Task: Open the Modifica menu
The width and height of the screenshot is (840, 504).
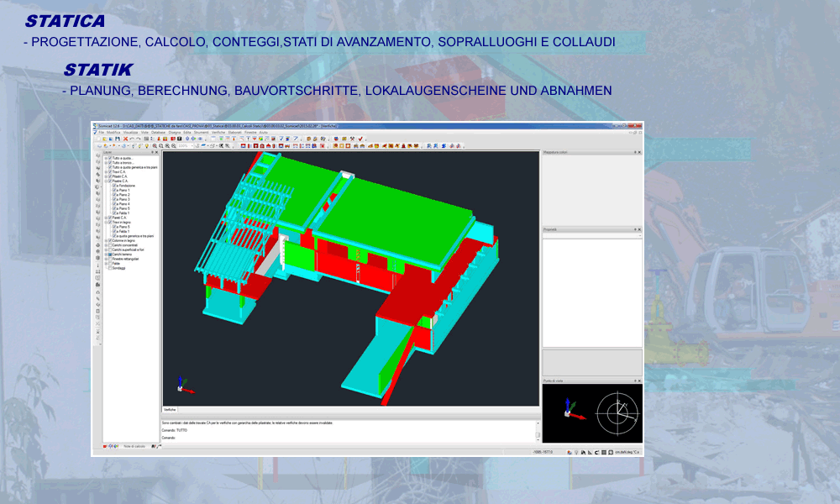Action: 113,132
